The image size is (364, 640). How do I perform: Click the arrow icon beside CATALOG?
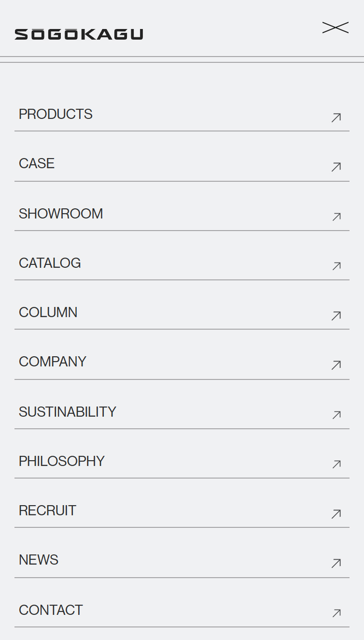click(336, 266)
